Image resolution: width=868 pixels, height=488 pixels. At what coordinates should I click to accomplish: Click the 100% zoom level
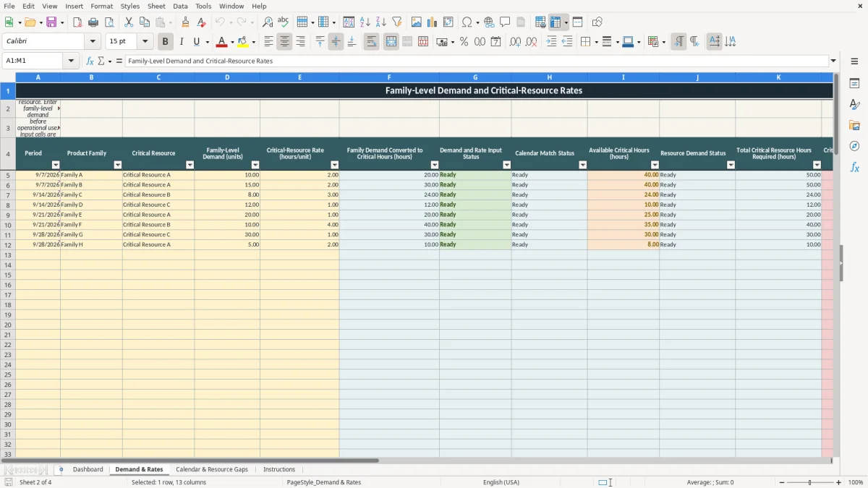(x=856, y=482)
